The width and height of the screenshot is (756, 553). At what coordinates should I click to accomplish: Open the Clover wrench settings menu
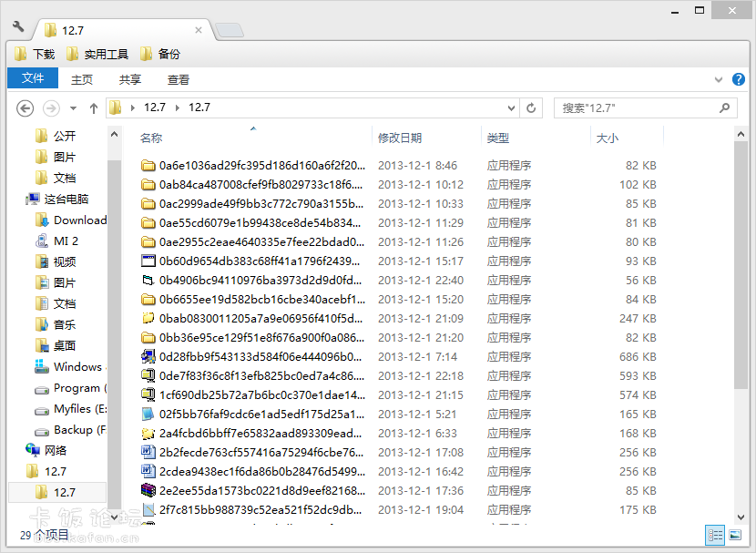(18, 26)
